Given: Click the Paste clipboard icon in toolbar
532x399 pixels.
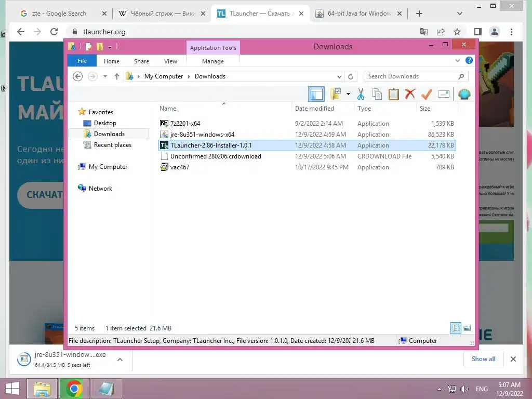Looking at the screenshot, I should pos(394,94).
